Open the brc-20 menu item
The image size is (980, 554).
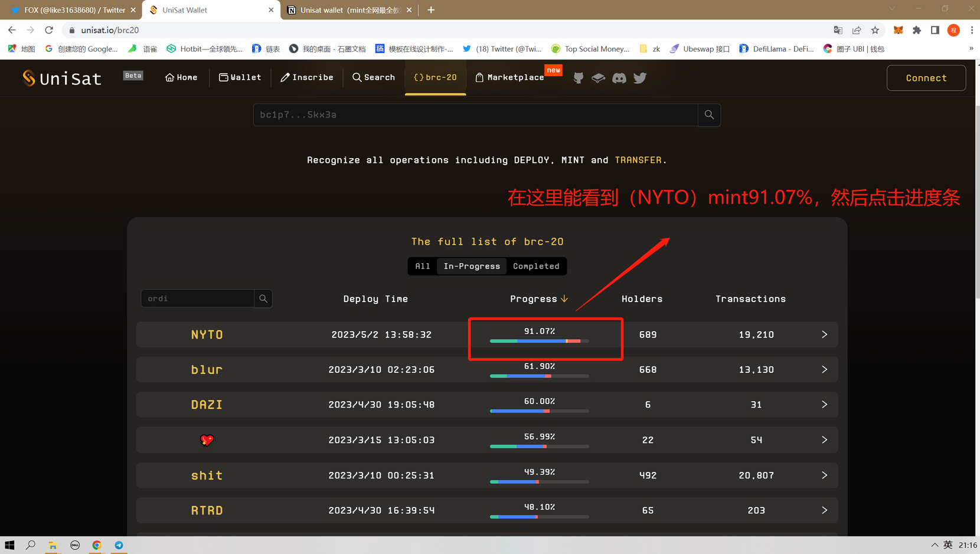(x=435, y=77)
